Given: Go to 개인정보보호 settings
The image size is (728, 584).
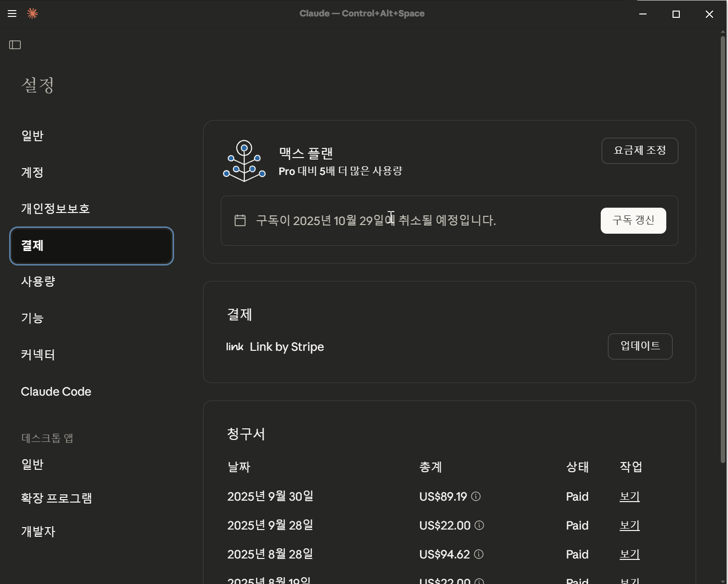Looking at the screenshot, I should coord(55,209).
